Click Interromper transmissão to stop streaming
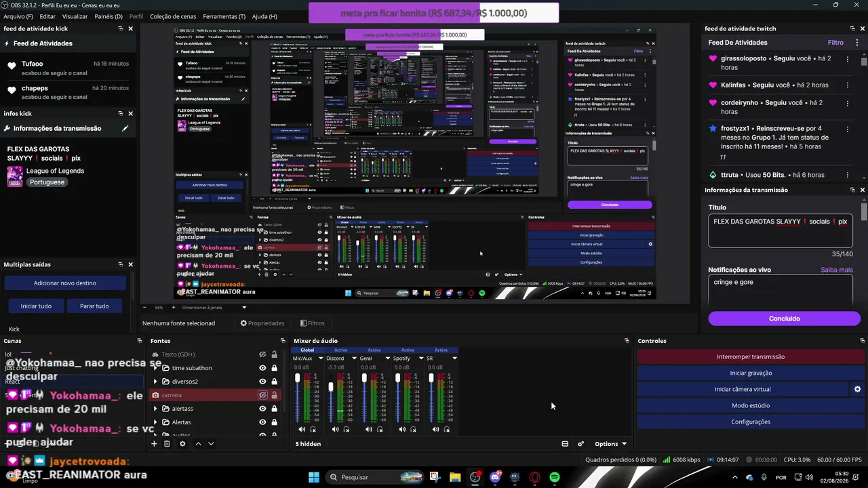Screen dimensions: 868x488 point(751,357)
